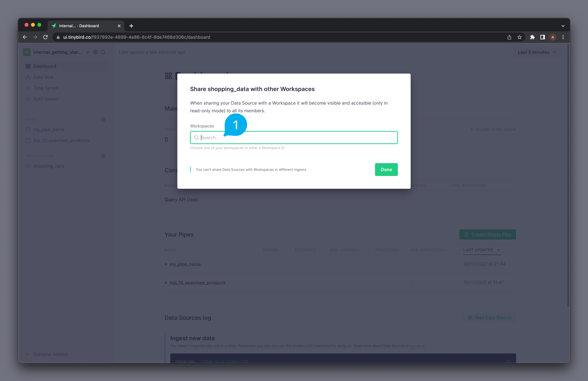The height and width of the screenshot is (381, 588).
Task: Open Dashboard in the sidebar
Action: pos(66,66)
